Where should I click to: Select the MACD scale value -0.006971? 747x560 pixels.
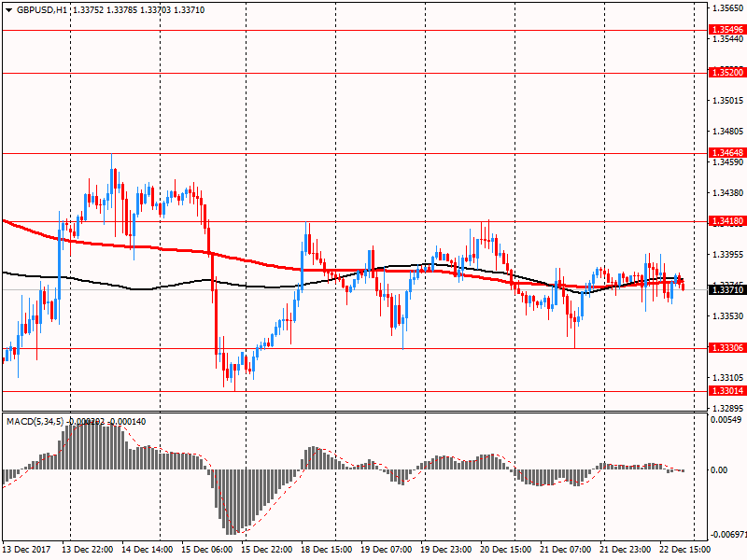coord(728,534)
